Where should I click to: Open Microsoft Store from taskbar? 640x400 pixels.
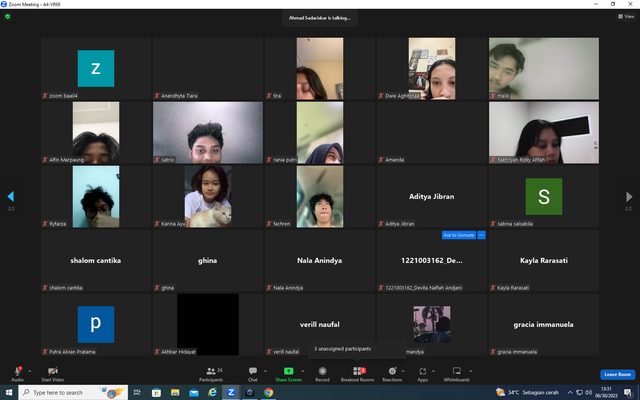(x=156, y=392)
